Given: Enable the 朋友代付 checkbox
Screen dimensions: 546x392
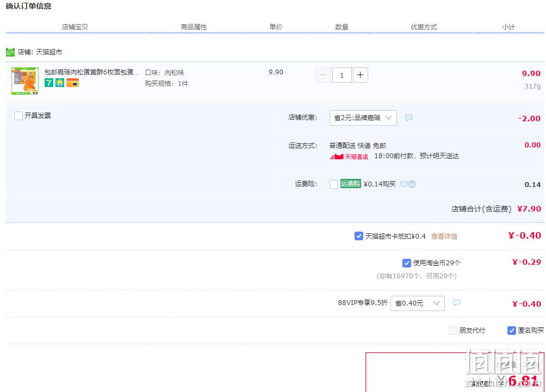Looking at the screenshot, I should tap(452, 331).
